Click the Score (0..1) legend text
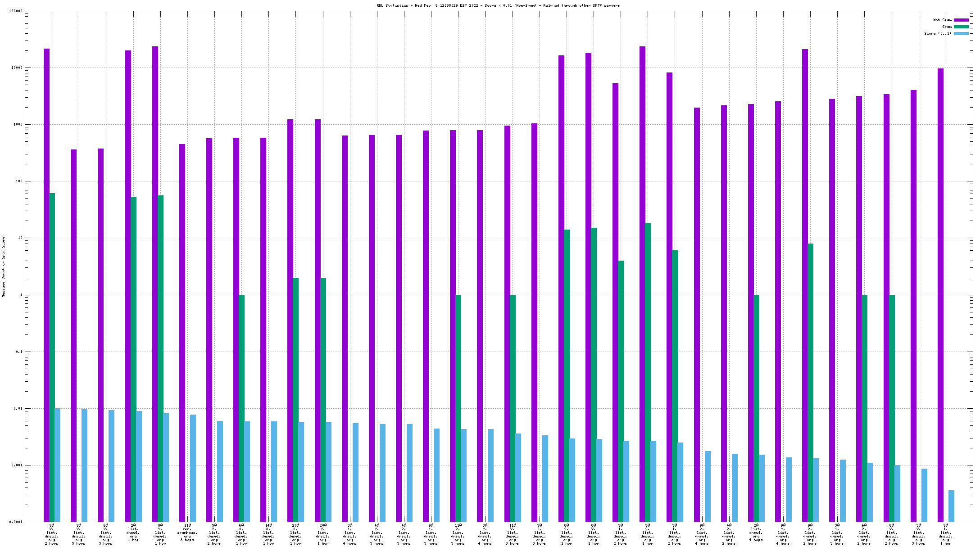This screenshot has width=980, height=551. (937, 33)
